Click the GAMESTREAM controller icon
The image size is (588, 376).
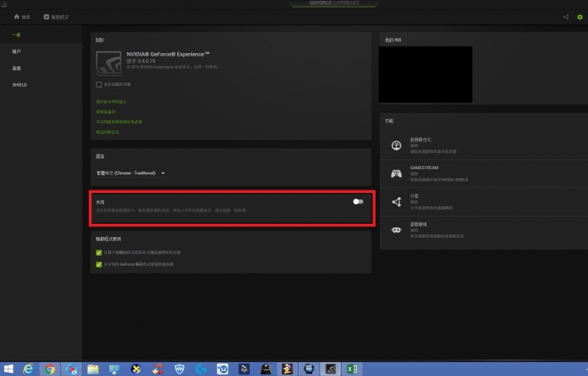point(396,173)
